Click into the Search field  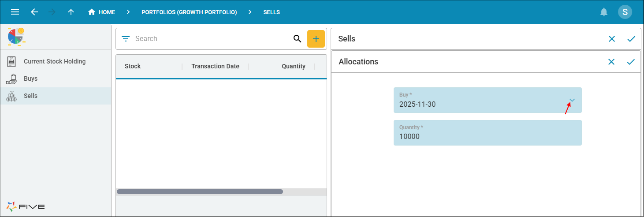pyautogui.click(x=212, y=39)
